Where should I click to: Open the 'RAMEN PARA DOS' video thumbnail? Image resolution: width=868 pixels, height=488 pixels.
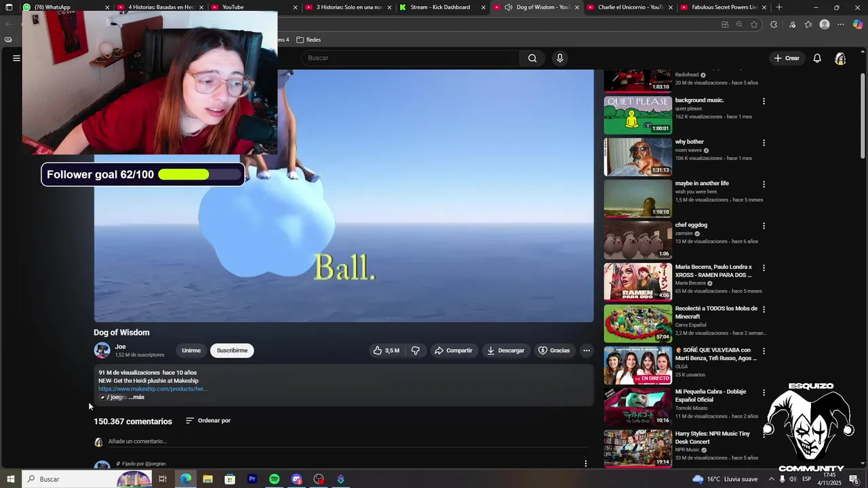tap(638, 281)
